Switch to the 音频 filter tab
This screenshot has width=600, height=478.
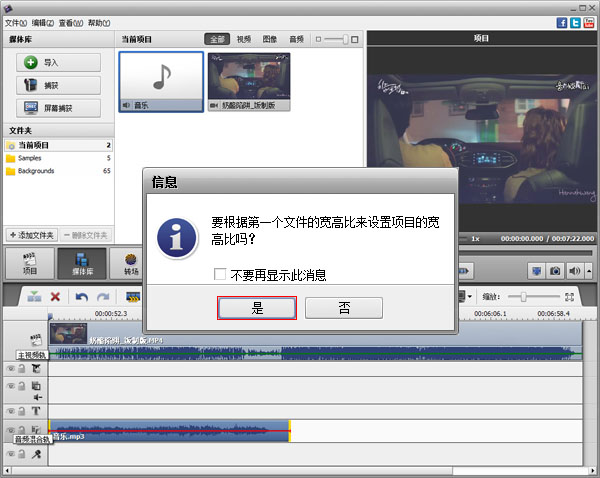tap(296, 39)
